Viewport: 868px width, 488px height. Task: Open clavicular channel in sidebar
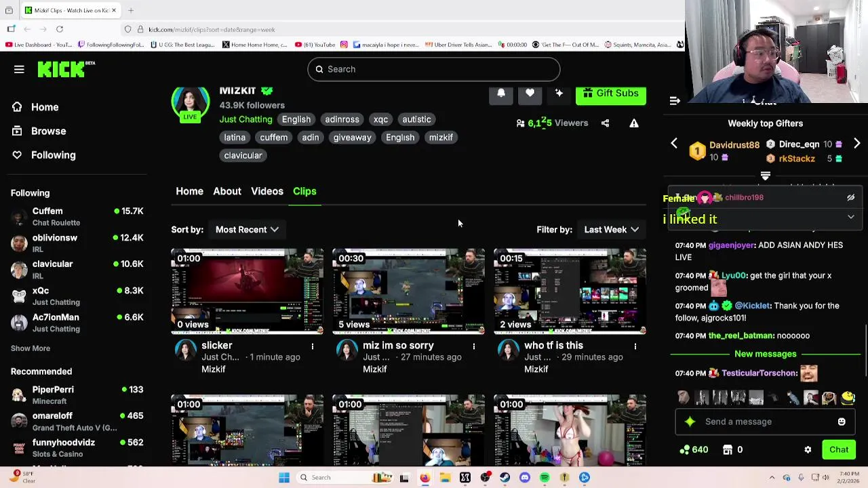pyautogui.click(x=77, y=270)
